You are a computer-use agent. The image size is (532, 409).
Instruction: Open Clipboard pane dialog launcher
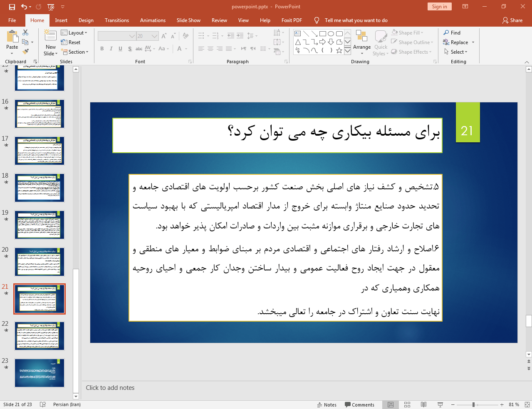point(35,62)
